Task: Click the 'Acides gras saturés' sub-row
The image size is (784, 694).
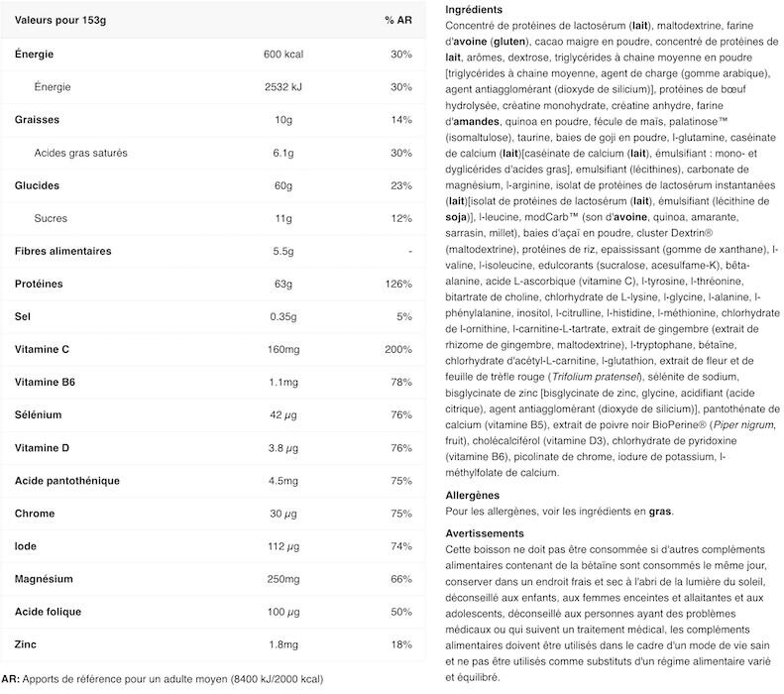Action: click(x=213, y=153)
